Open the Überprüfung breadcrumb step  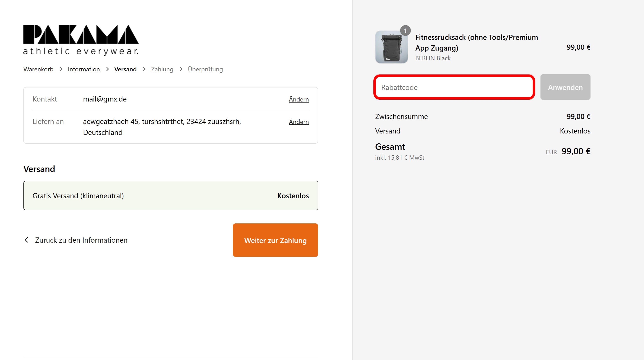pyautogui.click(x=205, y=69)
